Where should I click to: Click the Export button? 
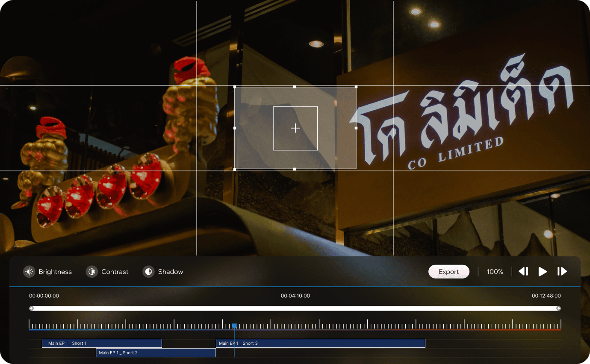point(449,272)
